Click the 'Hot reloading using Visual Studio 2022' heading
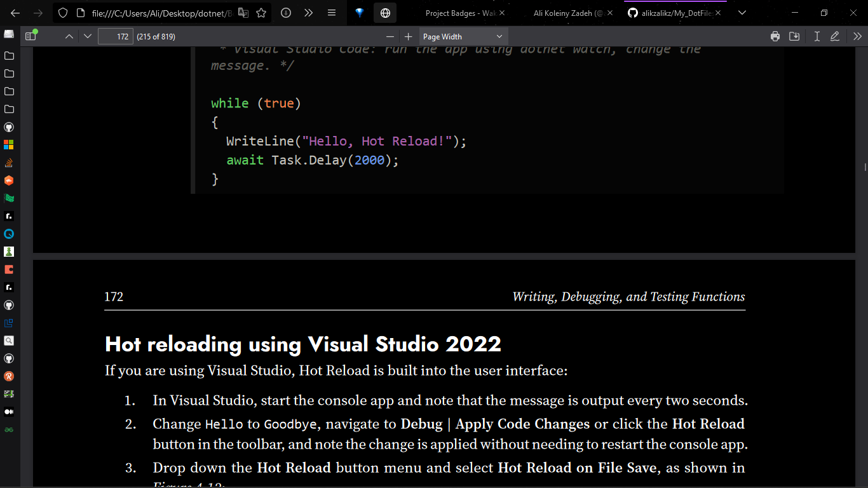Screen dimensions: 868x488 (303, 344)
